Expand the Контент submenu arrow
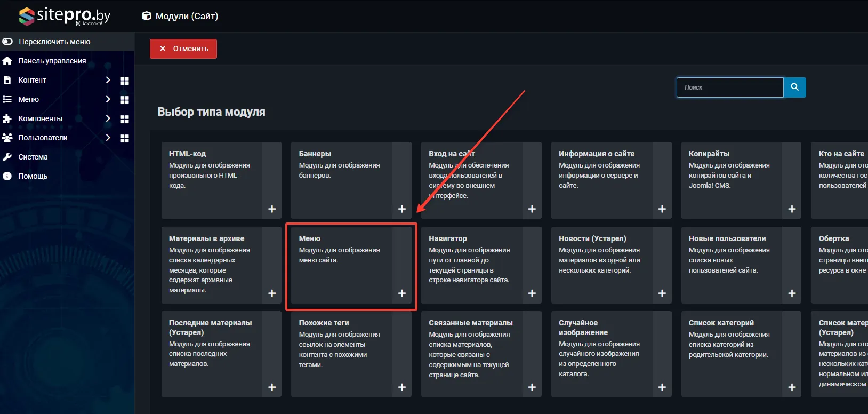The height and width of the screenshot is (414, 868). pos(108,80)
